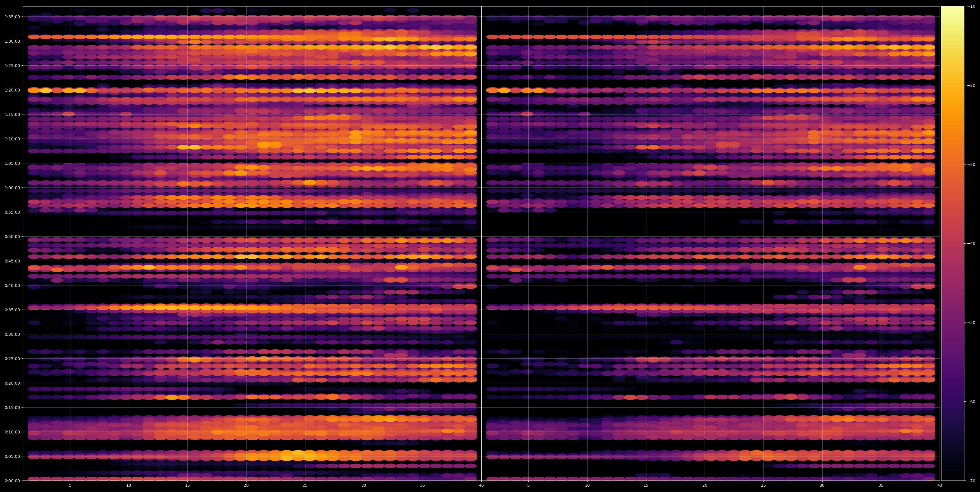Select x-axis tick 15 under right plot
Viewport: 980px width, 492px height.
point(646,485)
